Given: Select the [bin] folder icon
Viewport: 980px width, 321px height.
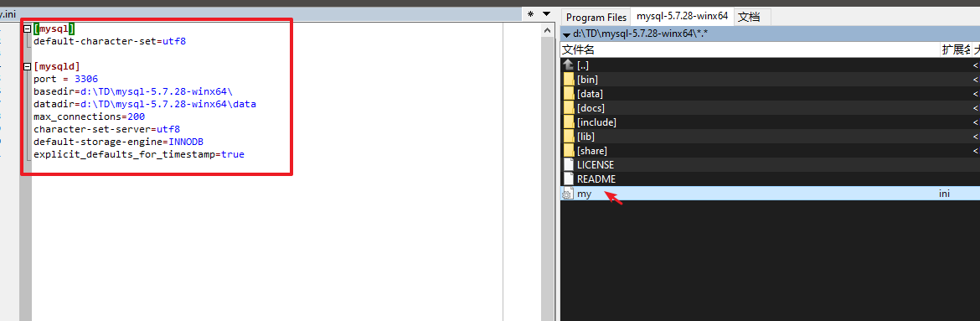Looking at the screenshot, I should tap(568, 80).
